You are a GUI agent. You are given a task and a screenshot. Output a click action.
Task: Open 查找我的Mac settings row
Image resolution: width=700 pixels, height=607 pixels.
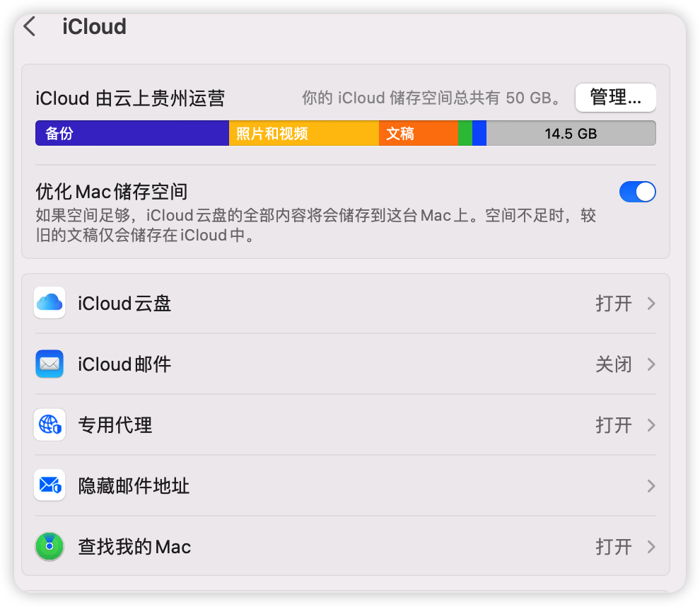(x=283, y=546)
